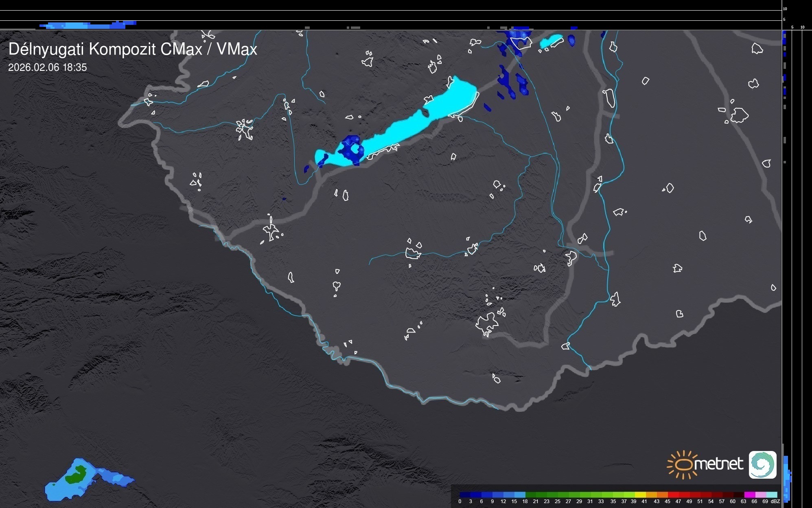This screenshot has width=812, height=508.
Task: Click the top-right scale label 10
Action: (785, 9)
